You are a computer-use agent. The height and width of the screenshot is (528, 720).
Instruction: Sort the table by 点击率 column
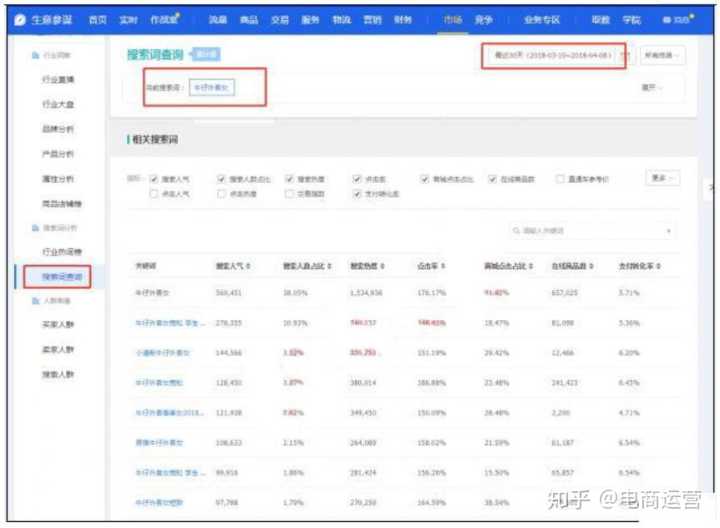443,266
